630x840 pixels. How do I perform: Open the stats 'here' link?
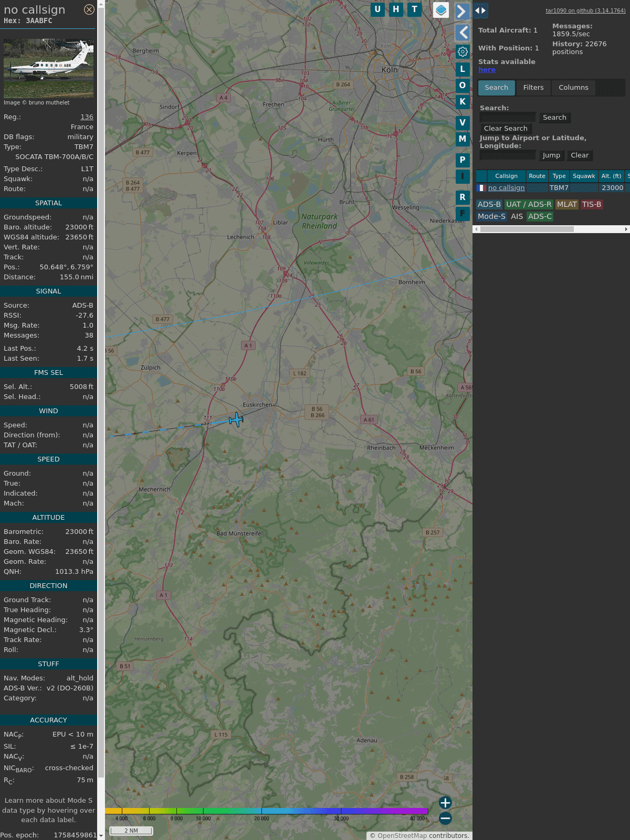pos(487,70)
